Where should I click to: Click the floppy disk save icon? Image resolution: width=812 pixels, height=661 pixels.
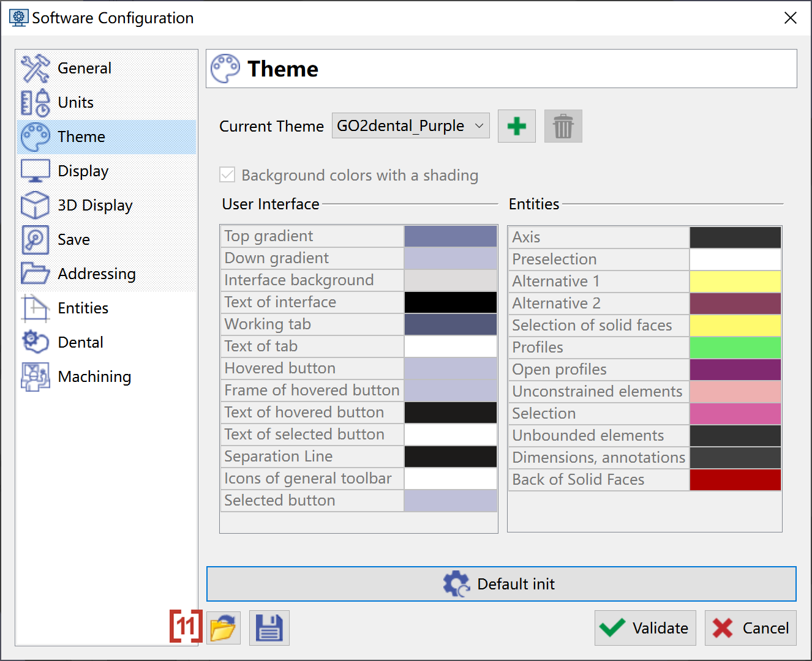point(269,628)
